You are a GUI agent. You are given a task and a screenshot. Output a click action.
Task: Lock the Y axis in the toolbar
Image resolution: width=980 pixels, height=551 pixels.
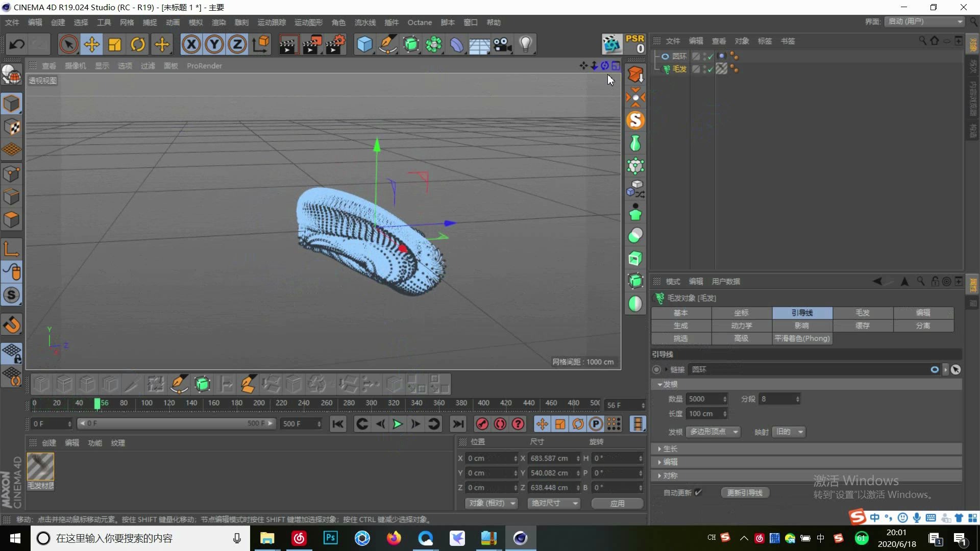[x=214, y=44]
